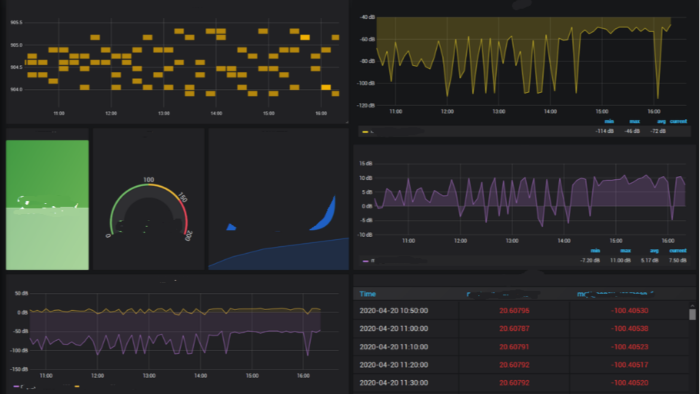Select the table cell 2020-04-20 11:00:00
The image size is (700, 394).
coord(394,329)
